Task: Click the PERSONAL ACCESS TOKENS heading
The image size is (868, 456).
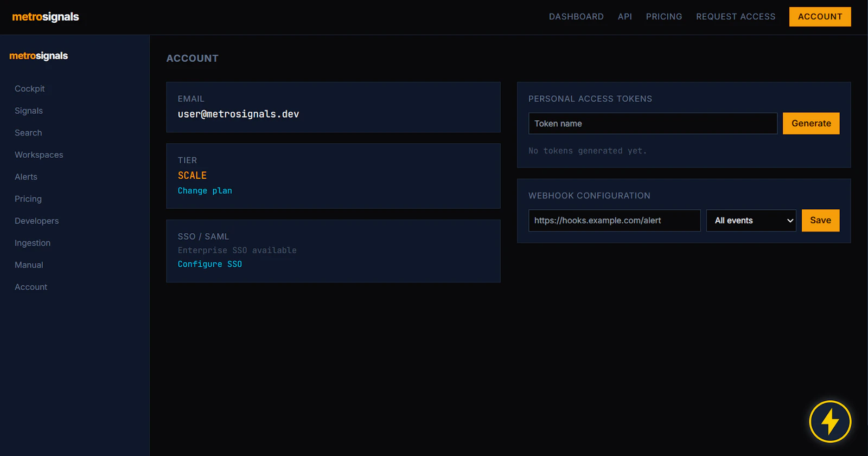Action: [590, 99]
